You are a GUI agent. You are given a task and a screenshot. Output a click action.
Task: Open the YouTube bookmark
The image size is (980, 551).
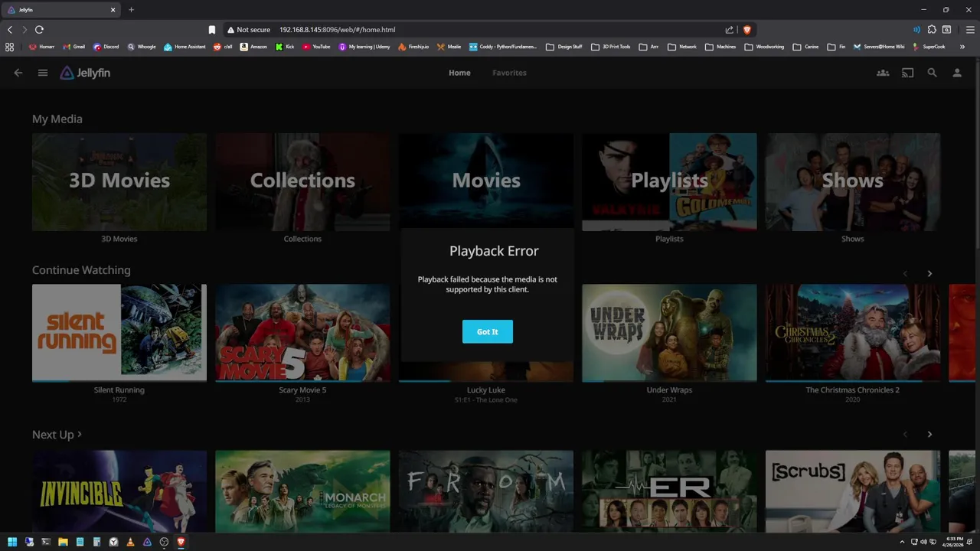316,47
